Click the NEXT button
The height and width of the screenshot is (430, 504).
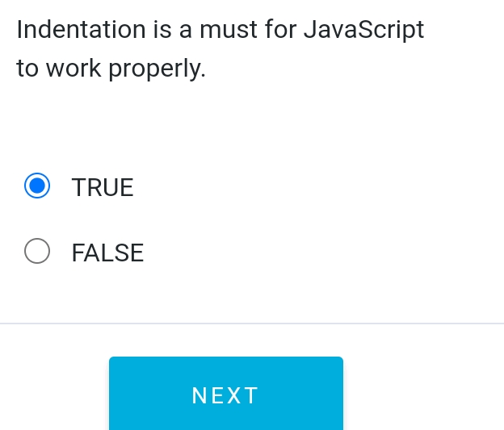(x=226, y=395)
